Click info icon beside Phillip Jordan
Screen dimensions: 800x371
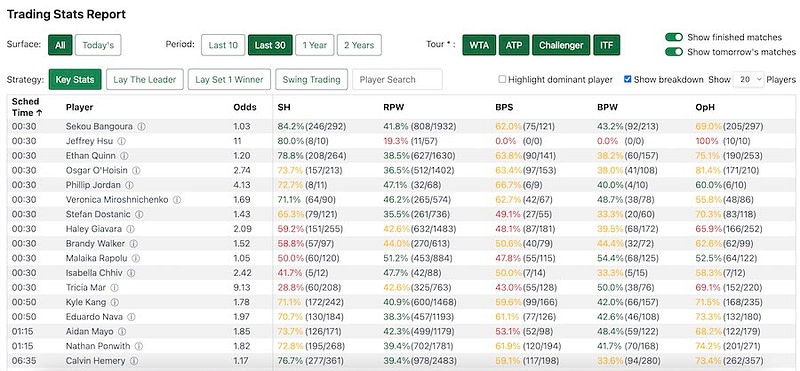tap(130, 185)
